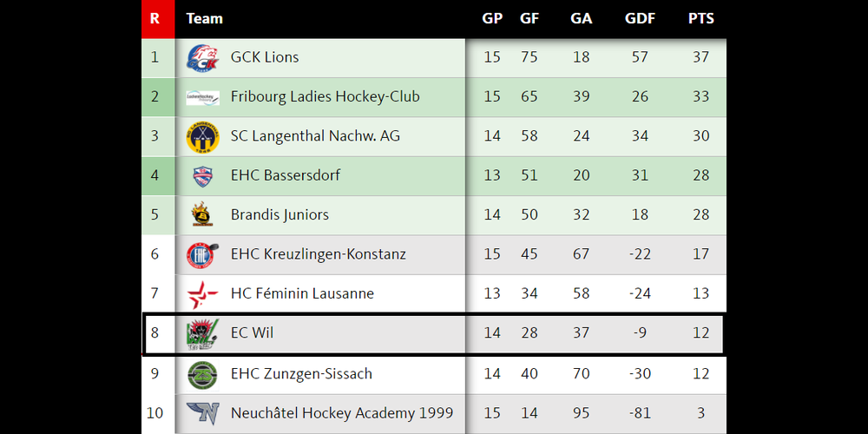Sort table by PTS column header

click(700, 18)
